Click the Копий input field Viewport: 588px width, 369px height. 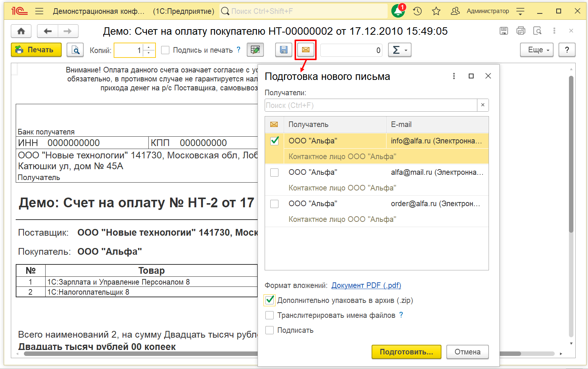[129, 50]
